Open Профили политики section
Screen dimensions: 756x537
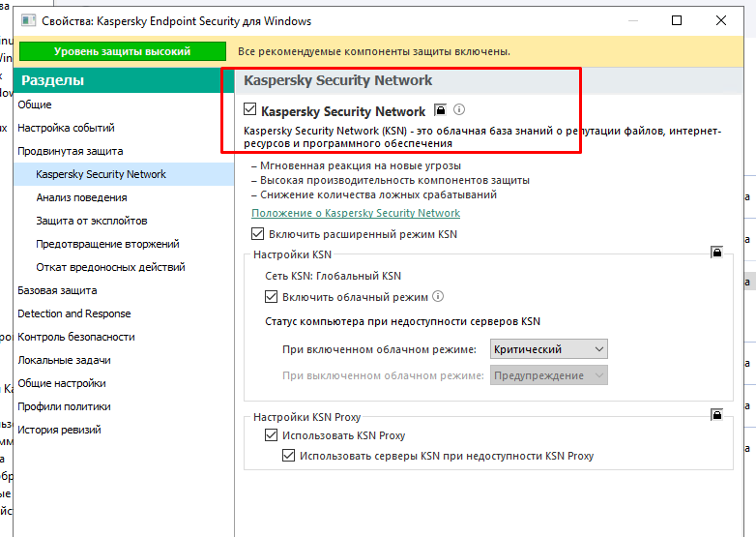point(124,406)
